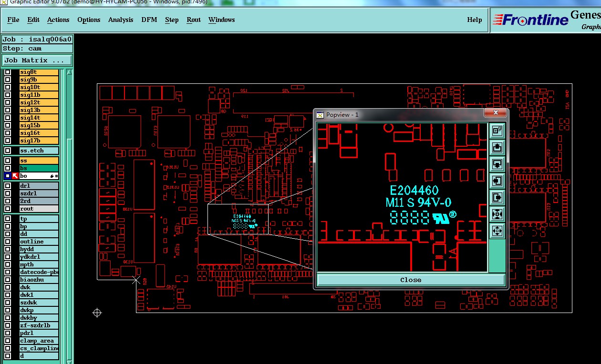Toggle display of the sig17b layer
Viewport: 601px width, 364px height.
(8, 141)
